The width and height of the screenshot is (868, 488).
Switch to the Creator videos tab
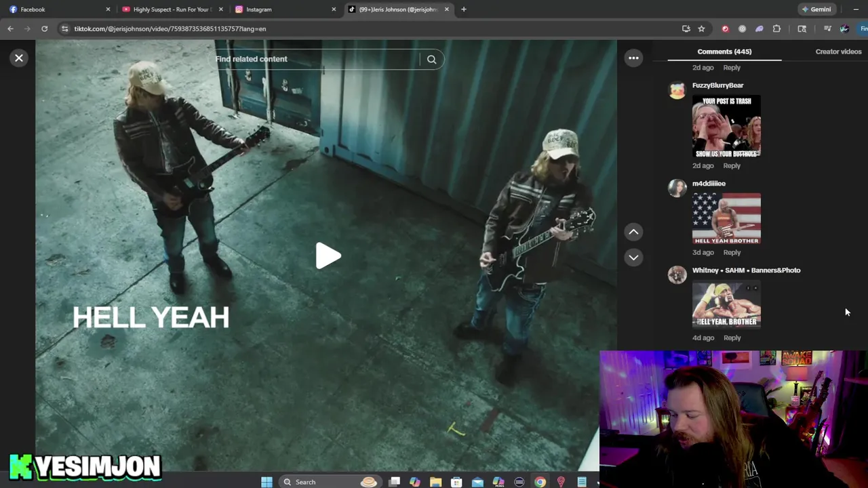838,52
